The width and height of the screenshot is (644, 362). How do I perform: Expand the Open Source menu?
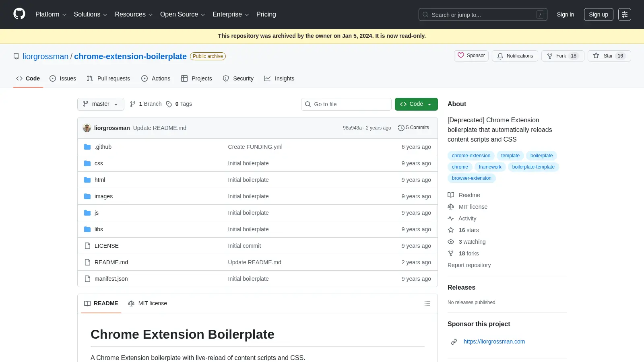pos(183,14)
